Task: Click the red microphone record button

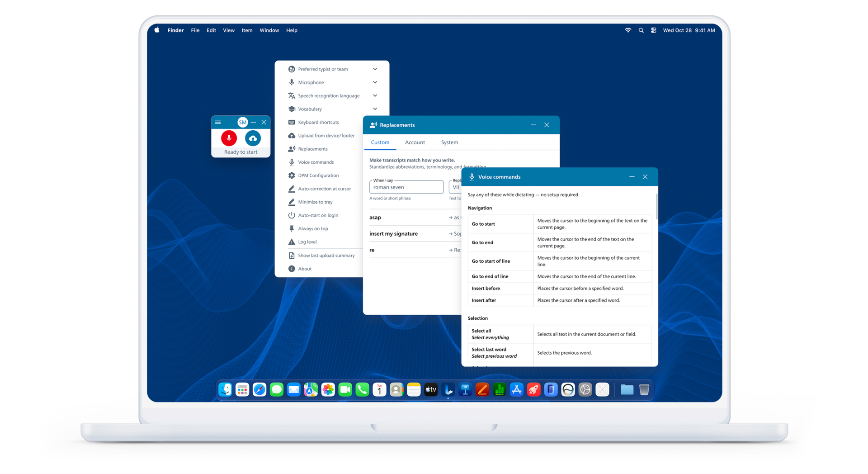Action: [229, 138]
